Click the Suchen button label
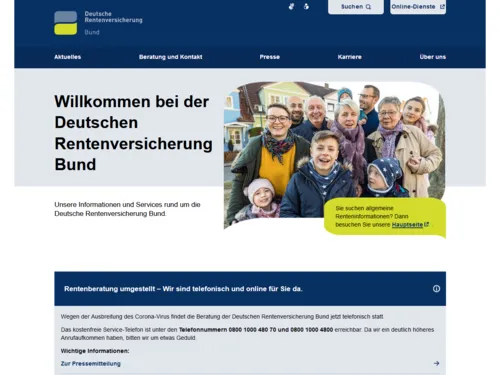The width and height of the screenshot is (500, 375). pyautogui.click(x=352, y=7)
